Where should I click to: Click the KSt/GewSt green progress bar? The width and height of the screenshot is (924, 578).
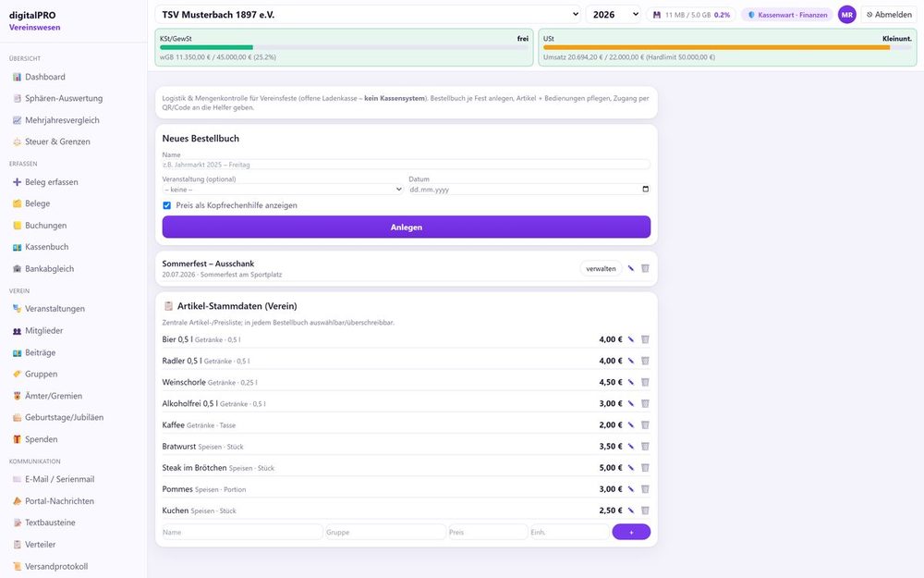206,47
